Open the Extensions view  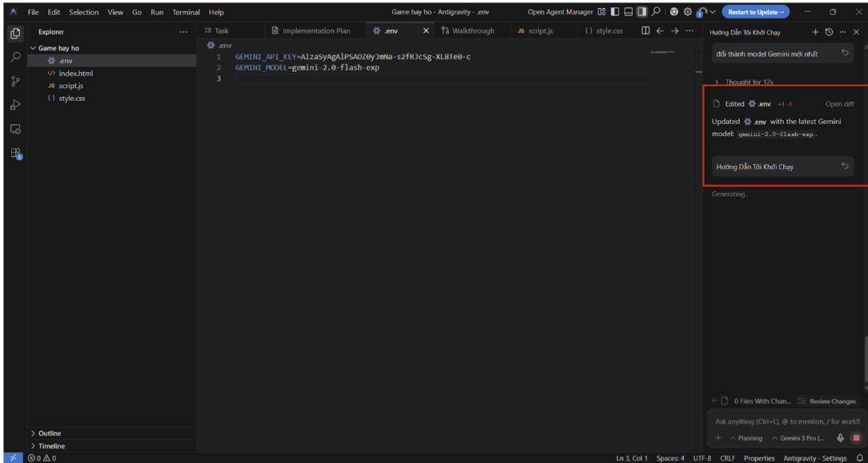tap(15, 153)
